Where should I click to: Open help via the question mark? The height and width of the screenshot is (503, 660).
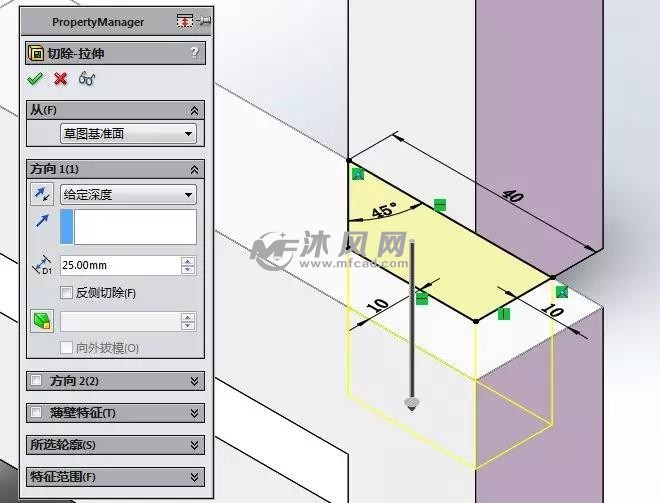click(x=194, y=53)
